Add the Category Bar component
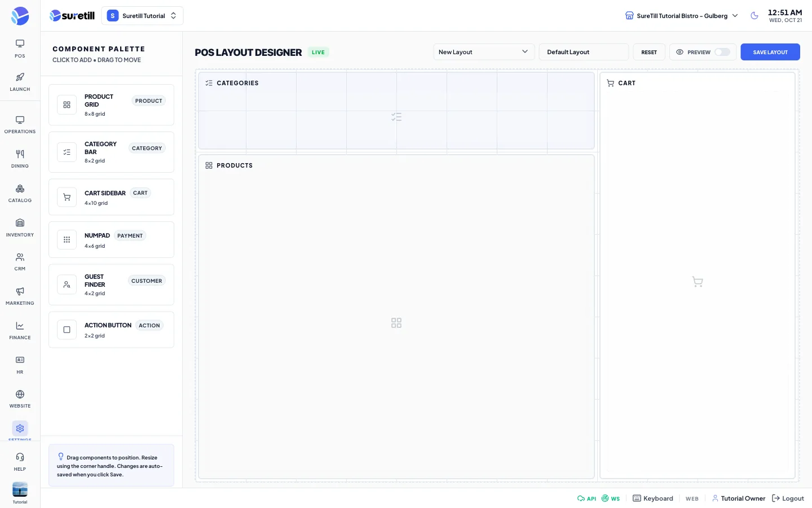The image size is (812, 508). click(x=111, y=152)
